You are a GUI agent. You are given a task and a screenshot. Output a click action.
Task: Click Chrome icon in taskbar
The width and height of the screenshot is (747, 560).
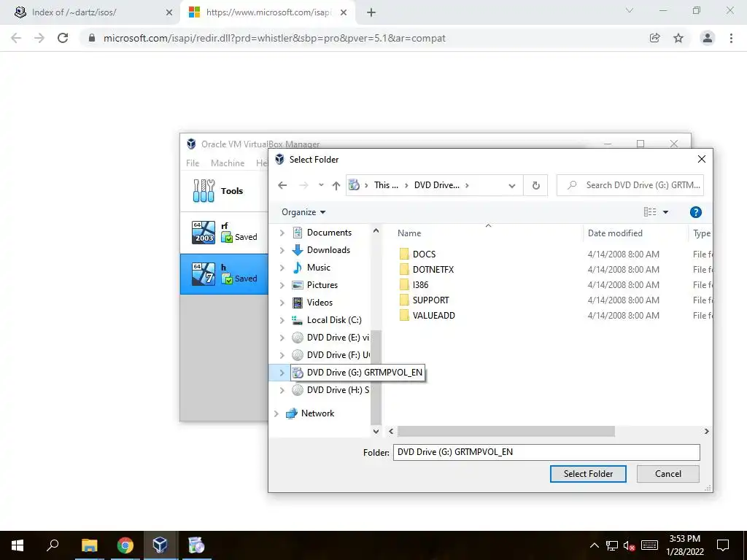click(x=125, y=545)
